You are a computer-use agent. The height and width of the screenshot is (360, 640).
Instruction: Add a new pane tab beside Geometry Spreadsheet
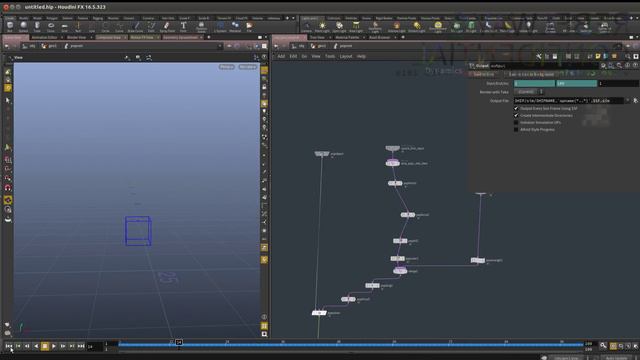(209, 37)
